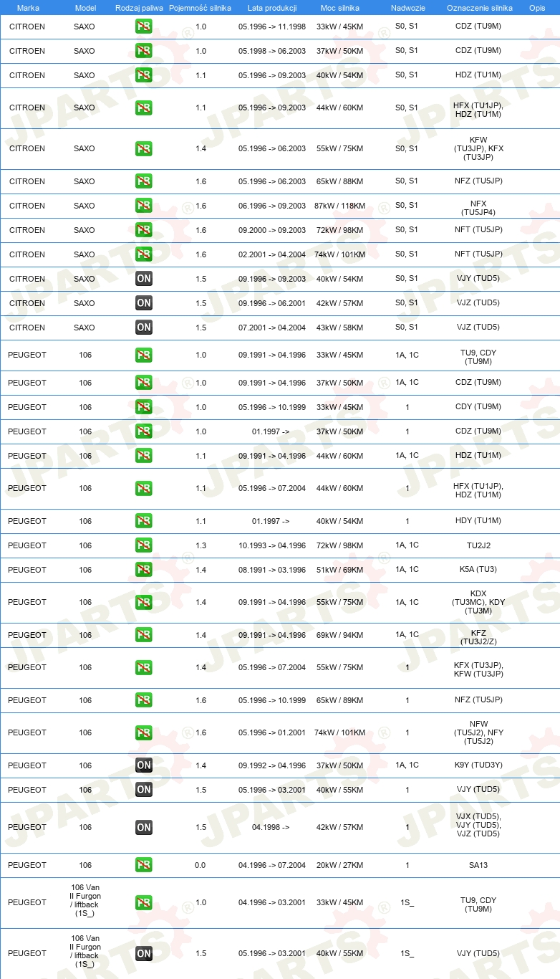Click the Moc silnika column header
This screenshot has height=979, width=560.
pyautogui.click(x=340, y=8)
